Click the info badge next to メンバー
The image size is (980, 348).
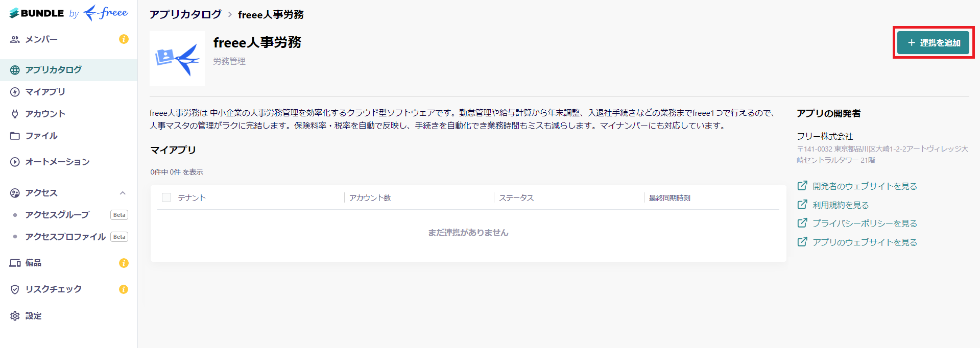click(x=124, y=39)
